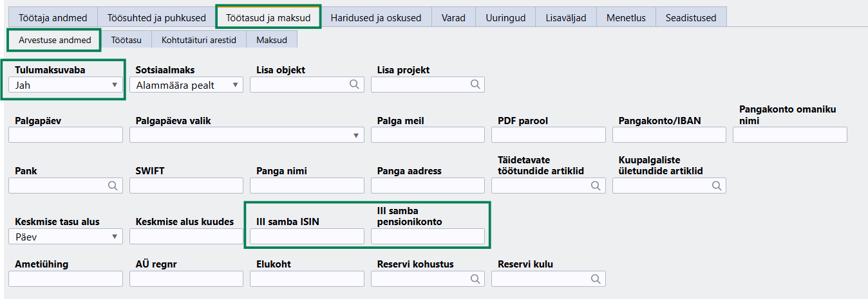Click the III samba ISIN input field

(307, 237)
